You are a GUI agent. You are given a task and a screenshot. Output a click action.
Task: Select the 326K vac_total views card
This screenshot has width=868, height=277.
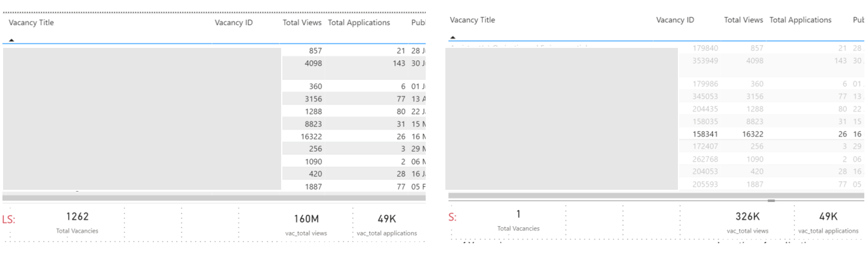point(747,222)
